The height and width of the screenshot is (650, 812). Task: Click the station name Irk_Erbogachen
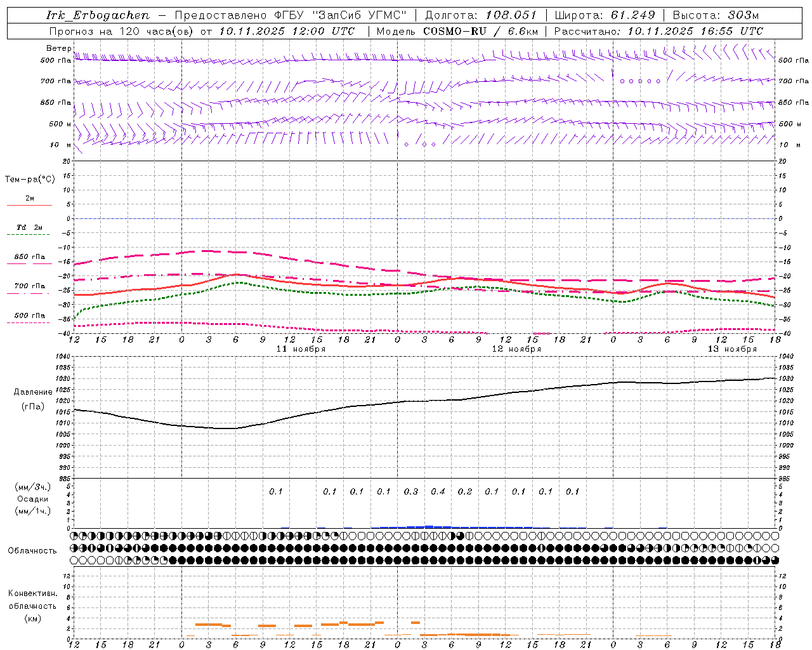click(98, 15)
